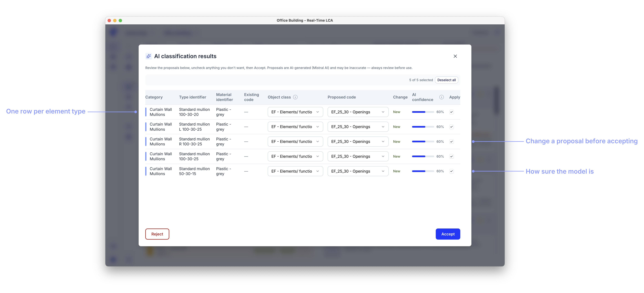Click the green zoom window button
Viewport: 644px width, 293px height.
click(x=120, y=21)
